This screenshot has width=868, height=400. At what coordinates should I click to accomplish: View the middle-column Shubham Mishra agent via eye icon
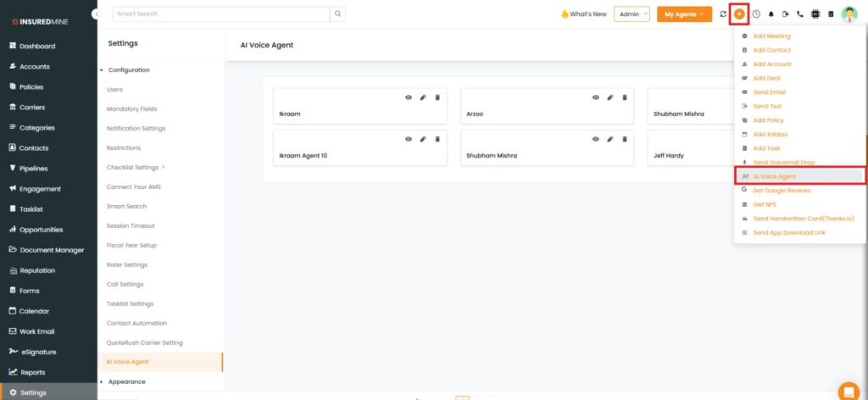(595, 139)
